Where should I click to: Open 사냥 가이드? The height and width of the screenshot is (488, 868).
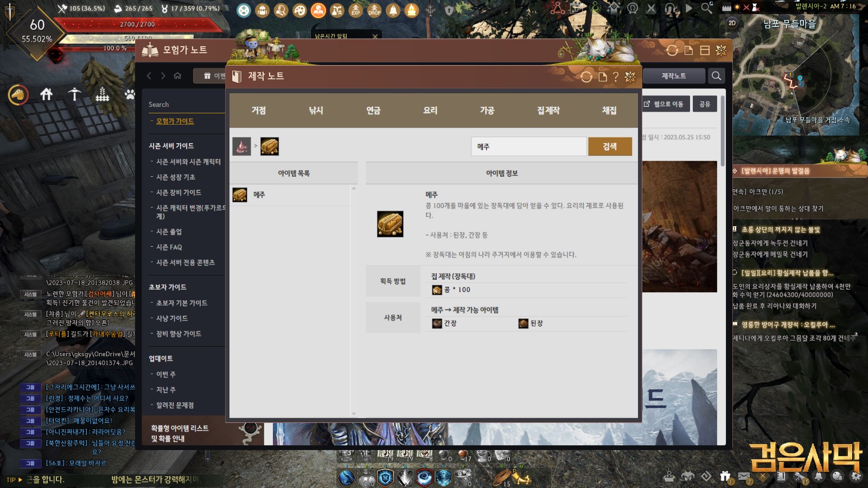172,318
